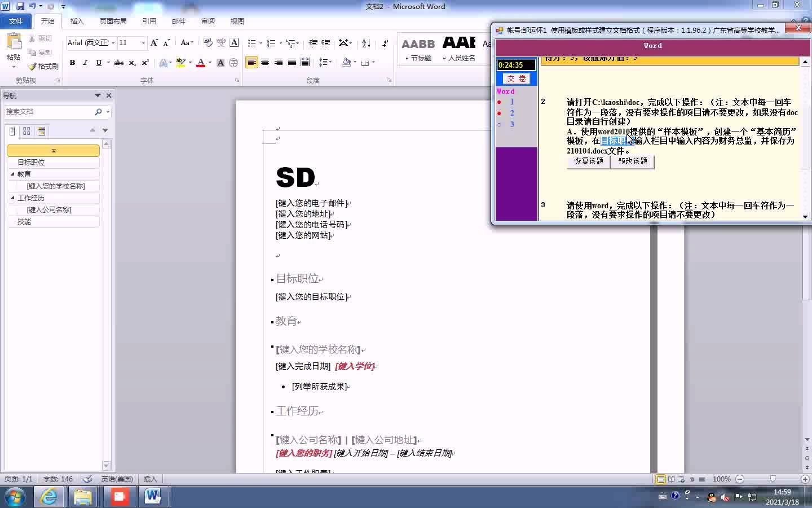Image resolution: width=812 pixels, height=508 pixels.
Task: Select 目标职位 heading in Navigation pane
Action: tap(53, 163)
